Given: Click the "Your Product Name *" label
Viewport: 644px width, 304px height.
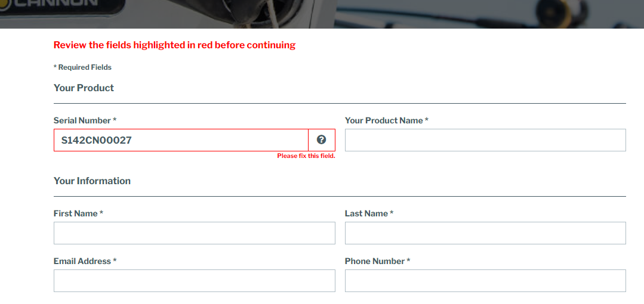Looking at the screenshot, I should 387,120.
